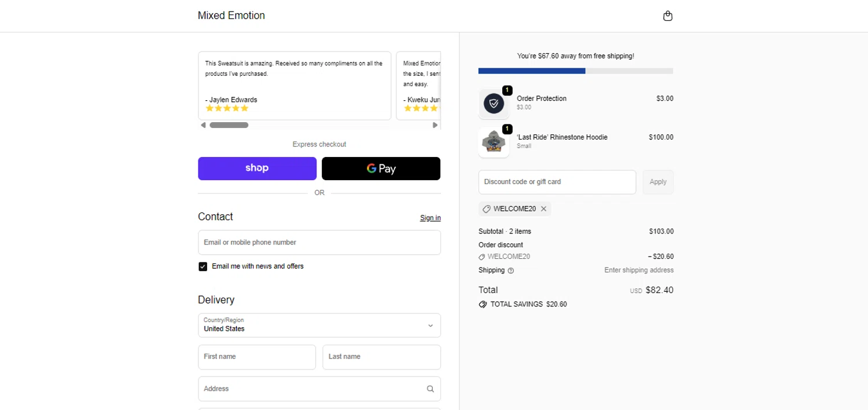Click the address search magnifier icon
The width and height of the screenshot is (868, 410).
point(430,389)
